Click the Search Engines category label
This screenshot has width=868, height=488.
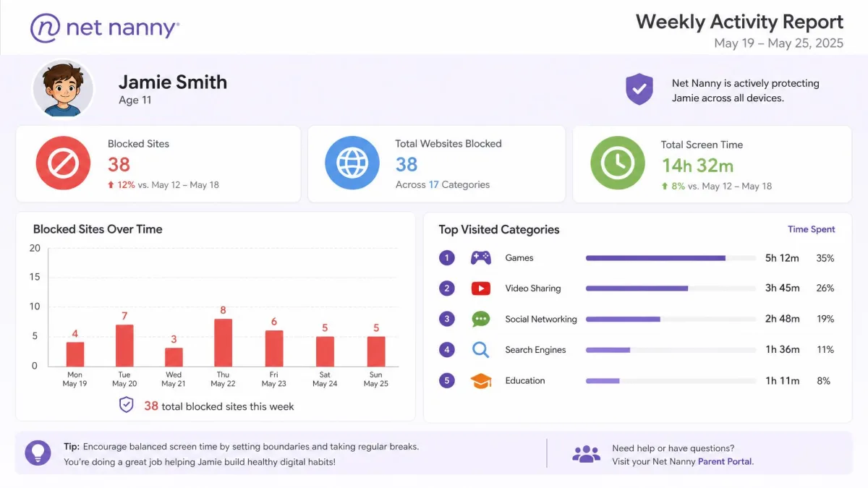pyautogui.click(x=535, y=350)
